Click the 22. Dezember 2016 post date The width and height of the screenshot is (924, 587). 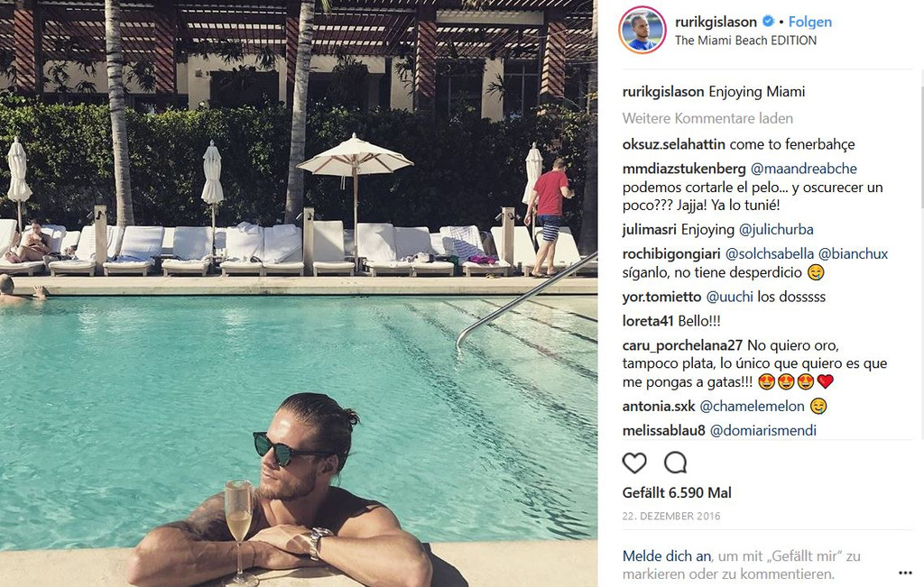pos(671,516)
